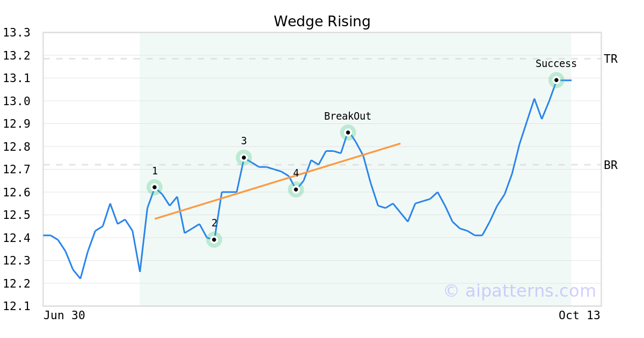Click the 12.8 price axis label

click(17, 147)
